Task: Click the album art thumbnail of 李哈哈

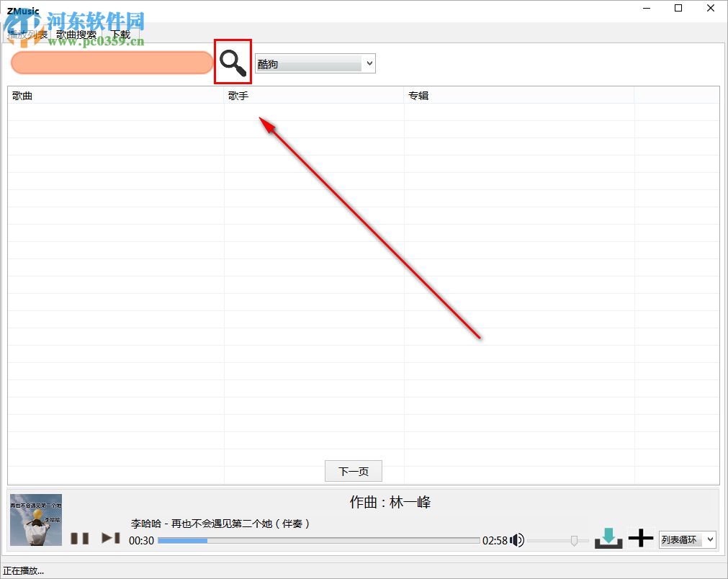Action: tap(35, 520)
